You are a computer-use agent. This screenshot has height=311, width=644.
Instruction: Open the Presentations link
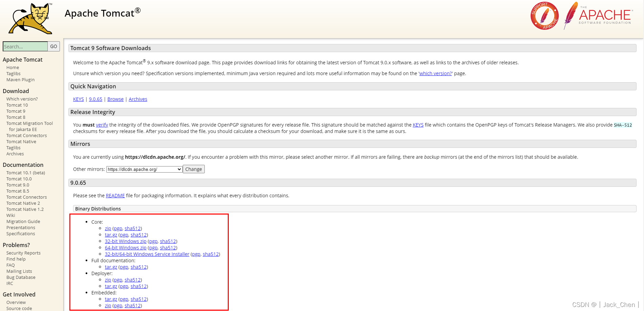click(21, 228)
